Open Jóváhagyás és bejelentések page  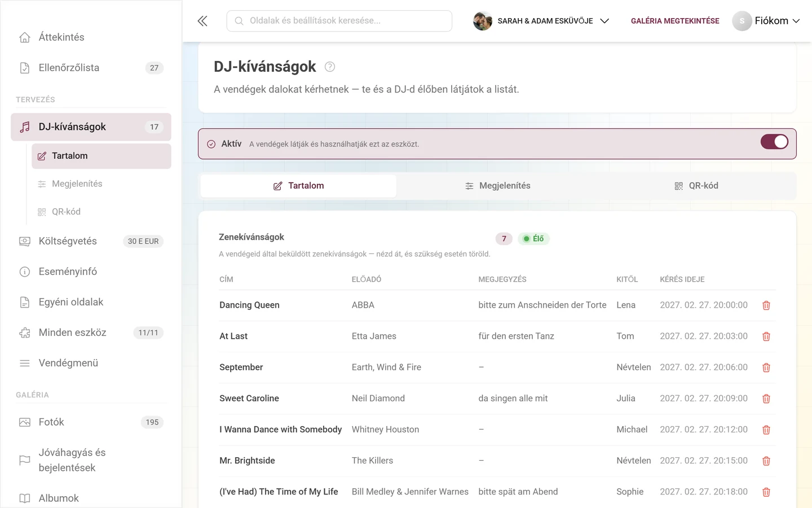[91, 460]
